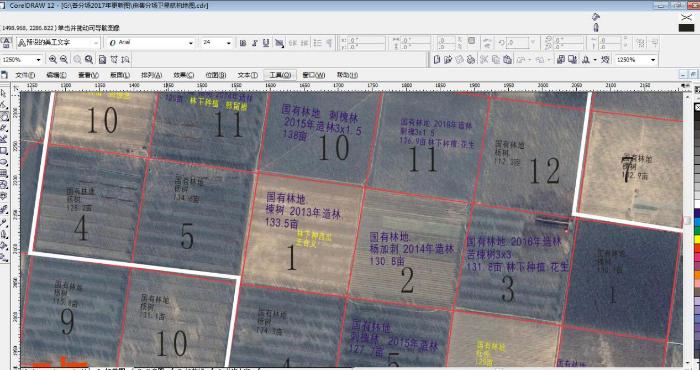700x370 pixels.
Task: Click the Application Launcher icon
Action: [x=585, y=59]
